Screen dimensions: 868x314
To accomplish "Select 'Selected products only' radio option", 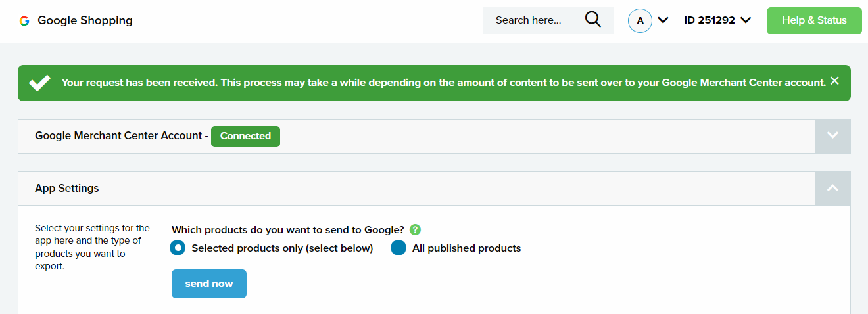I will tap(178, 248).
